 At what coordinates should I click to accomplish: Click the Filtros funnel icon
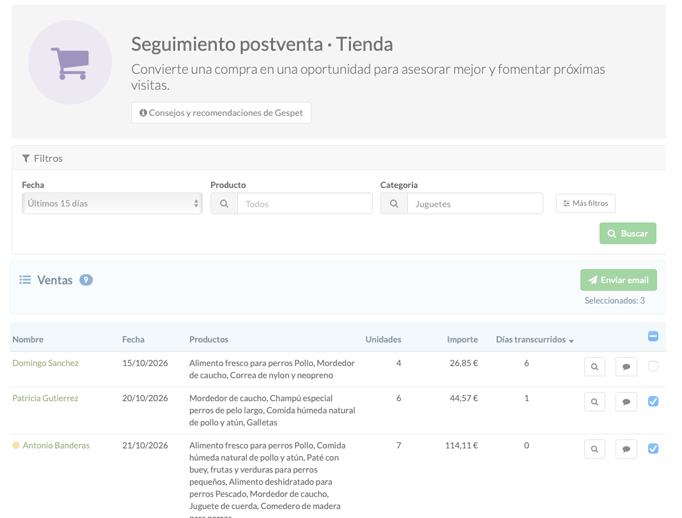pos(26,158)
